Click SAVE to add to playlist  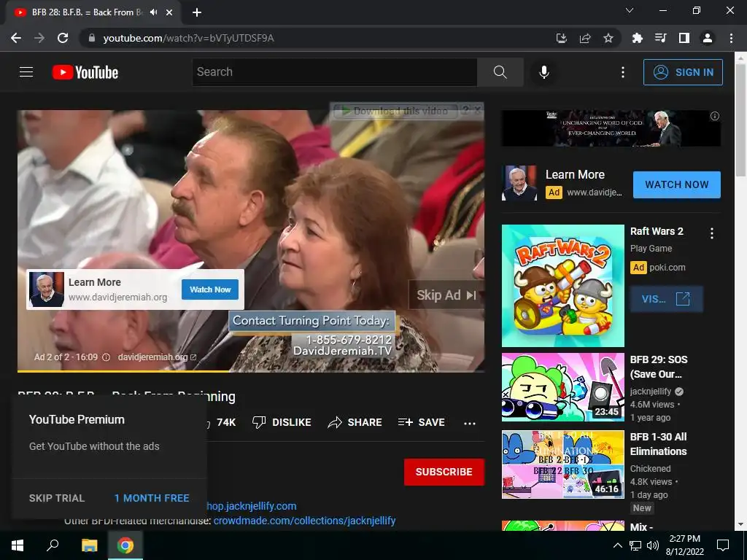421,422
